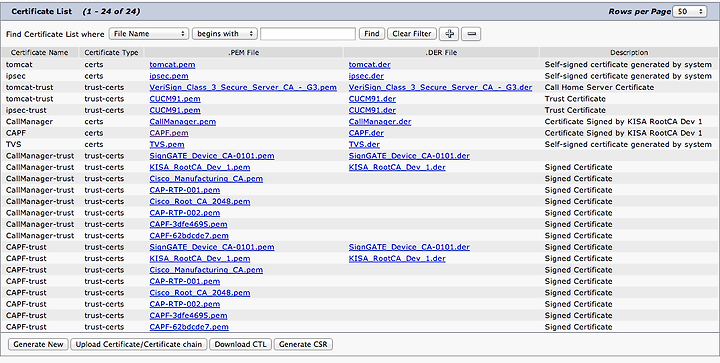The height and width of the screenshot is (363, 720).
Task: Sort by Certificate Name column header
Action: pyautogui.click(x=39, y=53)
